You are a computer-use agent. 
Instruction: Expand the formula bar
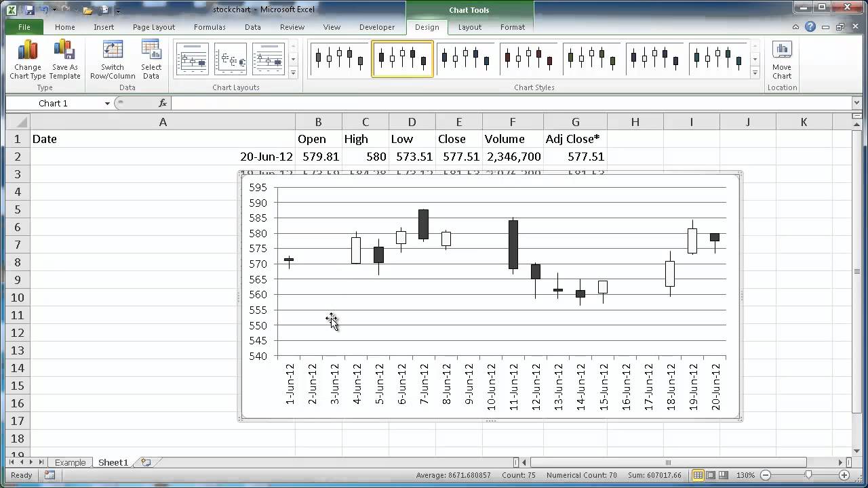click(856, 103)
